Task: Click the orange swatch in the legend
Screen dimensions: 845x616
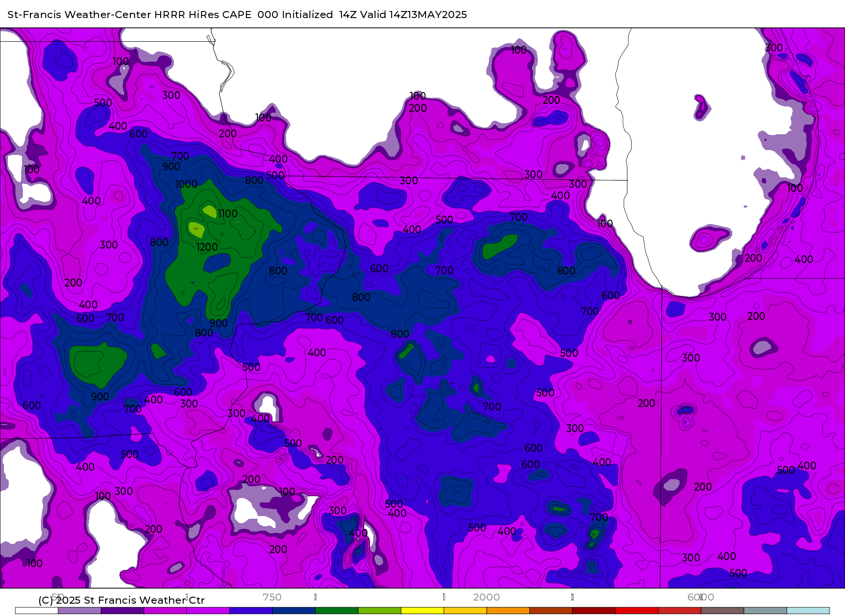Action: 508,611
